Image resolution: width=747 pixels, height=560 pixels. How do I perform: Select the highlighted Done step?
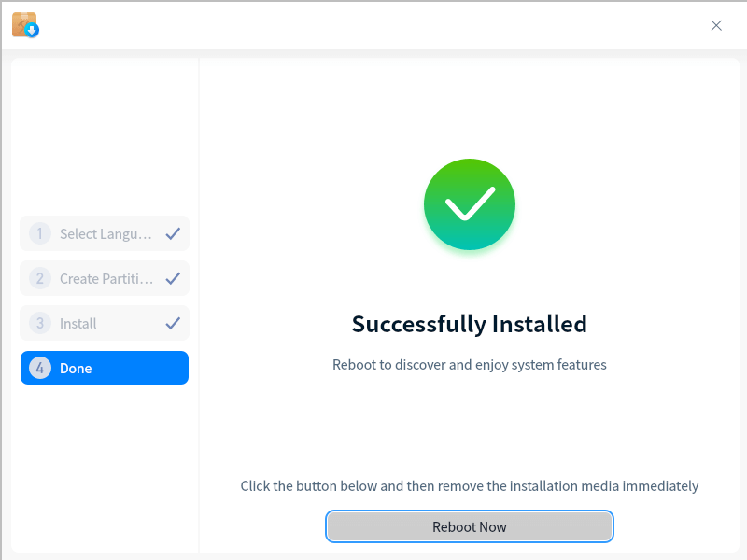pos(105,368)
